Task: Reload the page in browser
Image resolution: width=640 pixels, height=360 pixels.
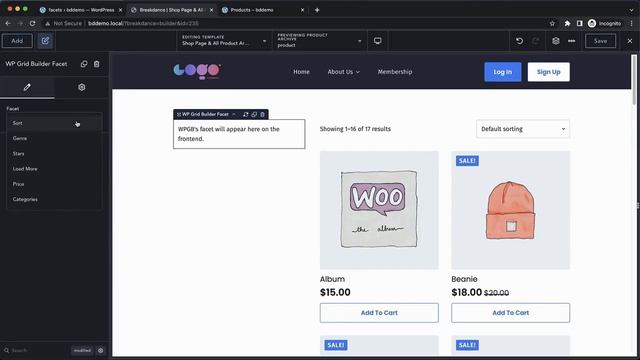Action: (x=33, y=24)
